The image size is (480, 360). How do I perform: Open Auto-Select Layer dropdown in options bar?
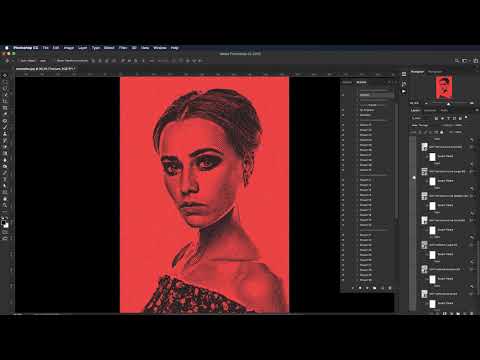point(44,61)
